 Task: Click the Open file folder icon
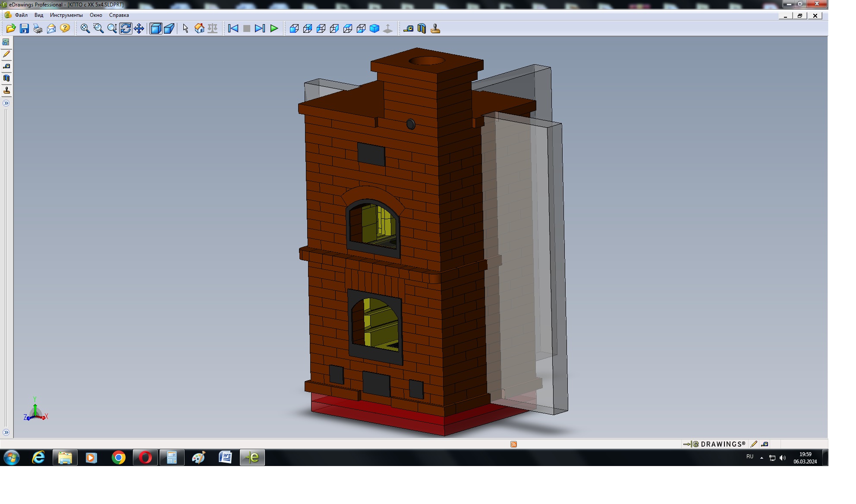click(x=11, y=28)
